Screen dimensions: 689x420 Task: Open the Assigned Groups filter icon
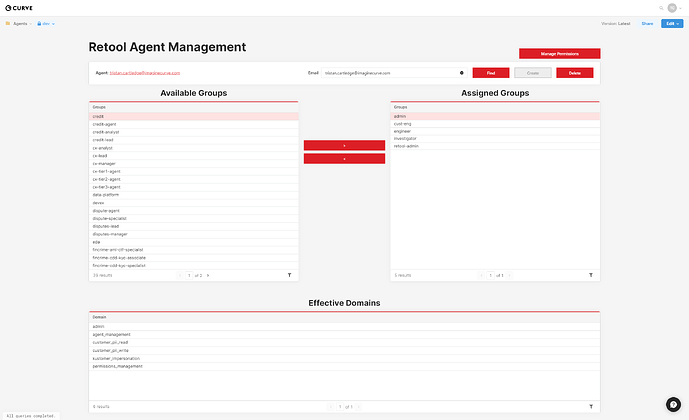pyautogui.click(x=591, y=275)
